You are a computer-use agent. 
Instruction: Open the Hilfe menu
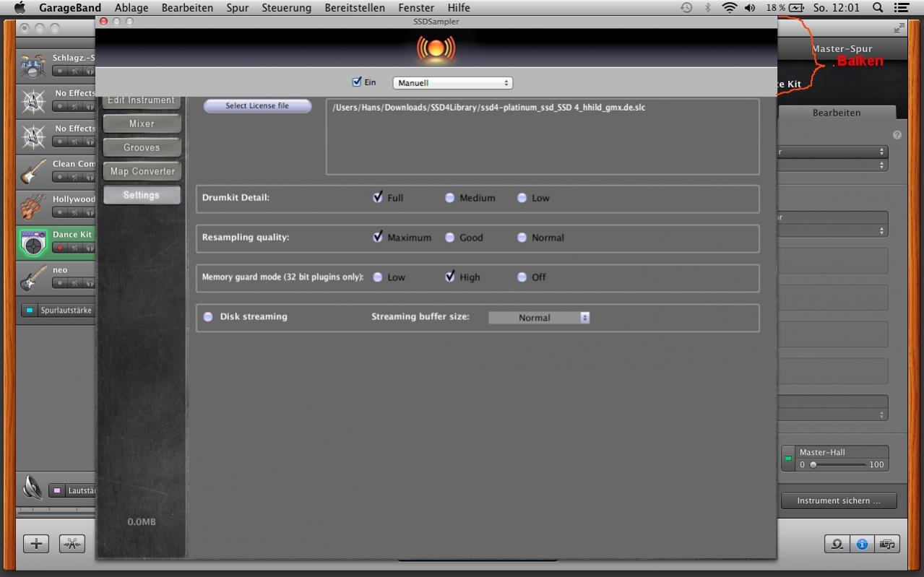(459, 8)
